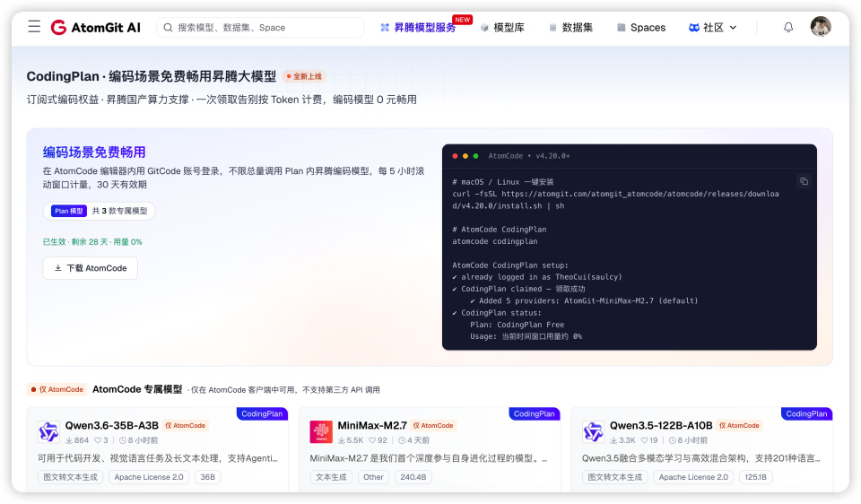
Task: Click the green terminal window dot
Action: click(475, 156)
